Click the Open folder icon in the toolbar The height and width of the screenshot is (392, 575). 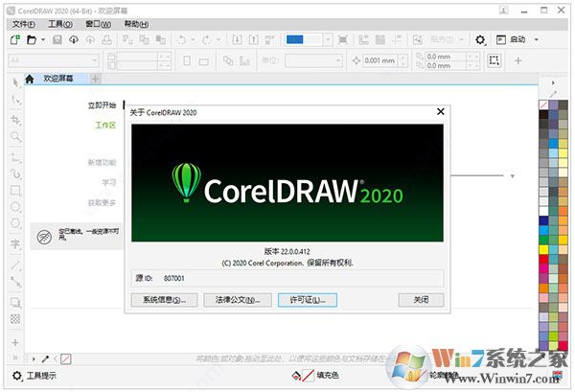point(32,39)
